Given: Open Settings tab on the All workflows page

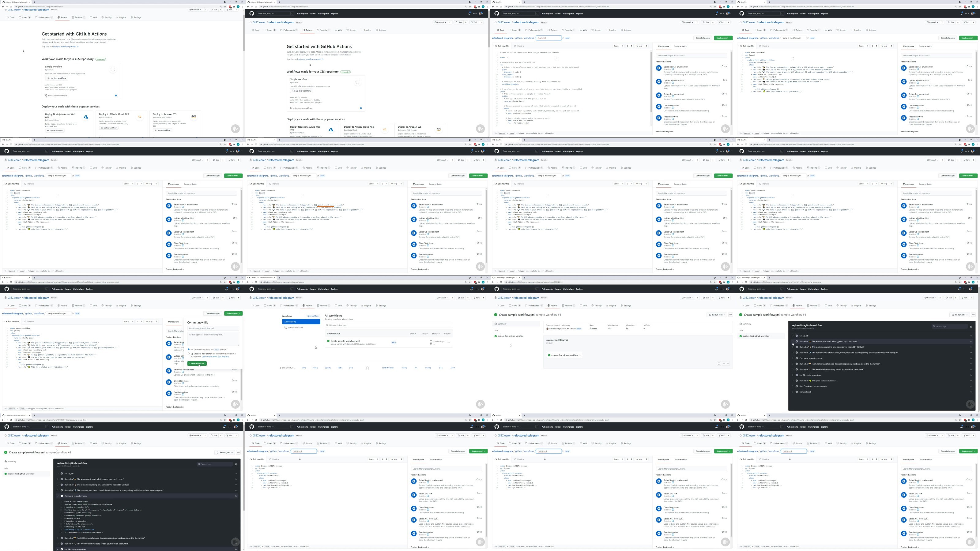Looking at the screenshot, I should coord(380,305).
